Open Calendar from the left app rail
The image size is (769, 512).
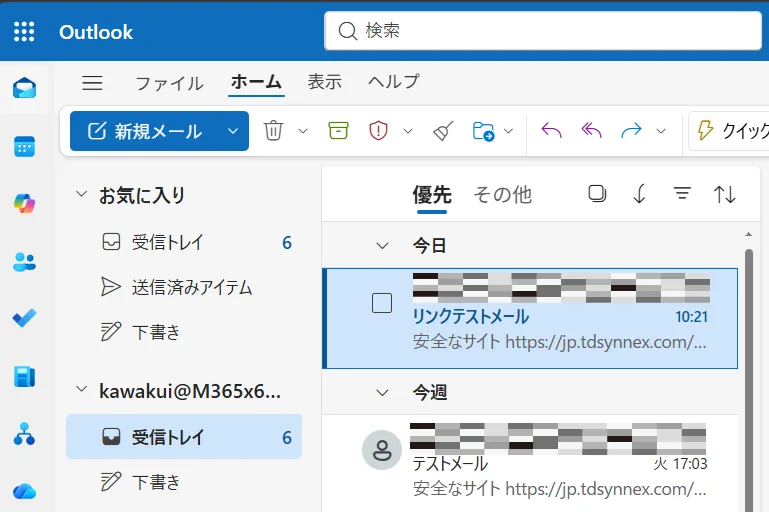[x=24, y=146]
